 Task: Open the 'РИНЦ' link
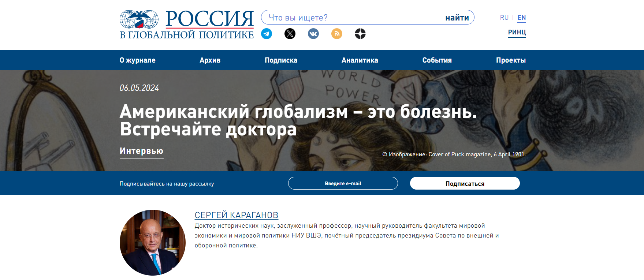click(517, 32)
